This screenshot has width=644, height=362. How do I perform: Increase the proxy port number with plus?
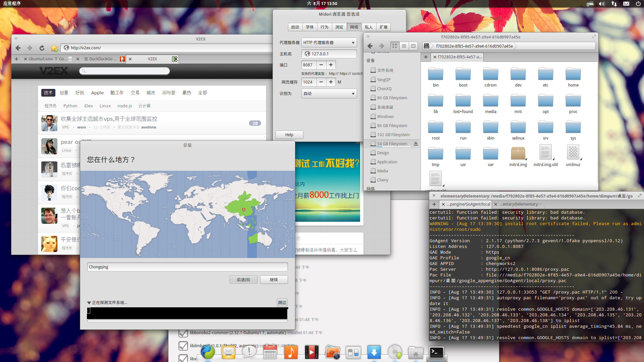pyautogui.click(x=331, y=65)
